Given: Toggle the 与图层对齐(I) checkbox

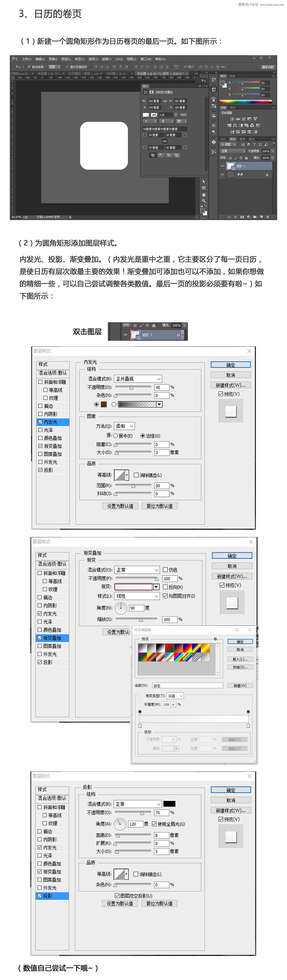Looking at the screenshot, I should pyautogui.click(x=165, y=596).
